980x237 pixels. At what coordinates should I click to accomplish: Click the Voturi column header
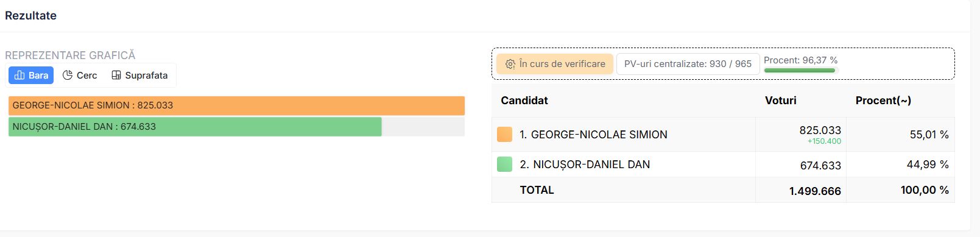coord(780,101)
